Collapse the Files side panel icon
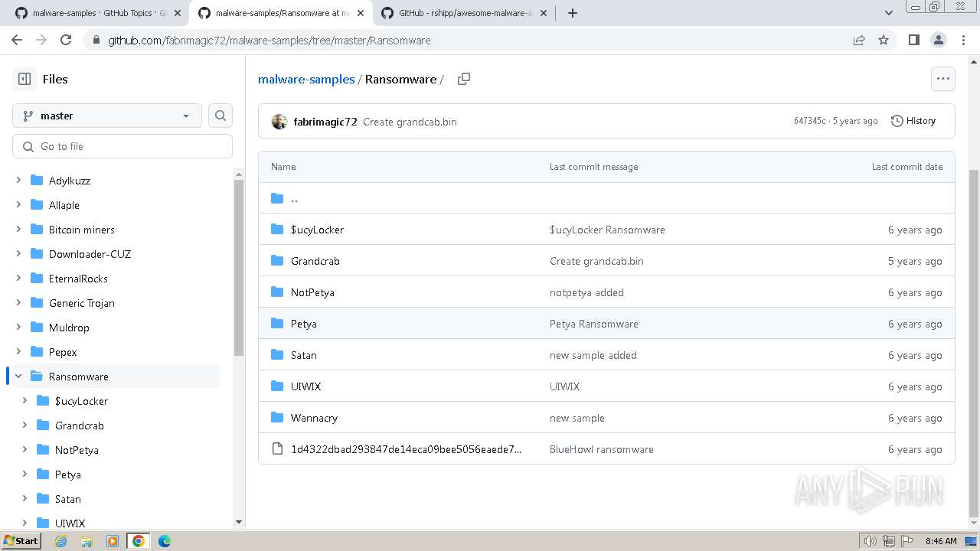The image size is (980, 551). [24, 79]
